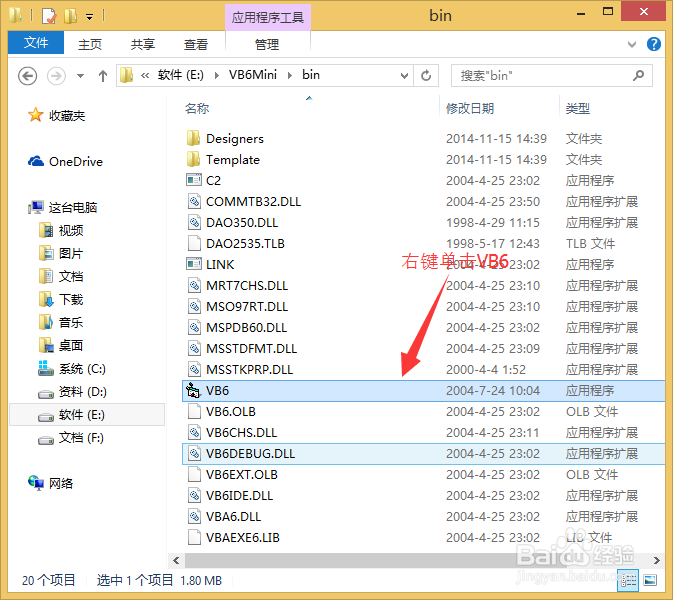Select the Designers folder icon
The width and height of the screenshot is (673, 600).
click(194, 138)
